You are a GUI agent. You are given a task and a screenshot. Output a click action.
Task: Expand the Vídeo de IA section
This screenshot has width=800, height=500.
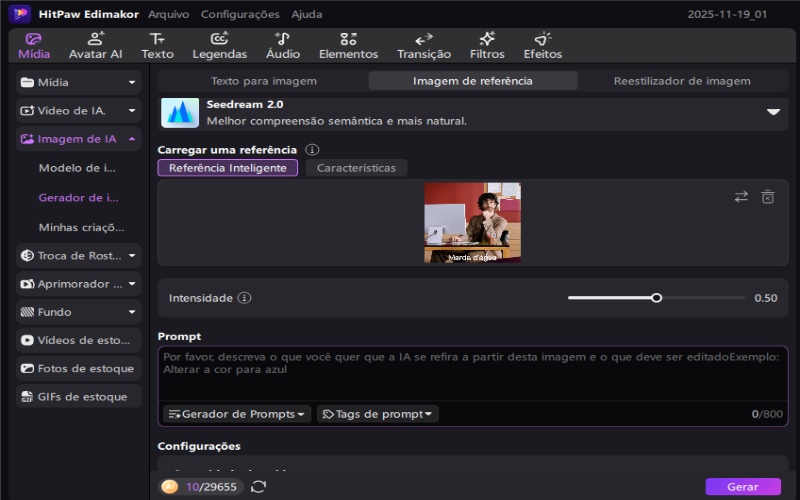(132, 110)
